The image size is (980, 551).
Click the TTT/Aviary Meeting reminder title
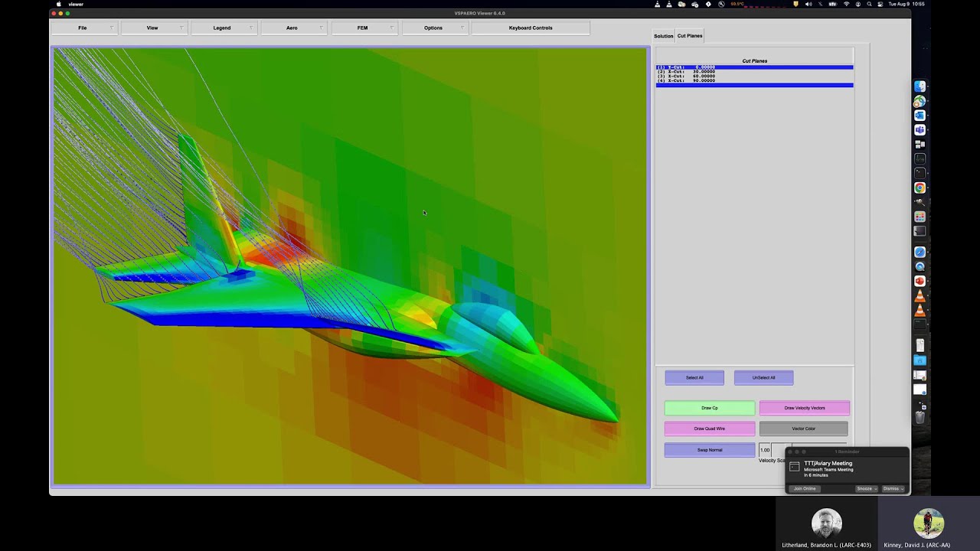click(x=828, y=463)
